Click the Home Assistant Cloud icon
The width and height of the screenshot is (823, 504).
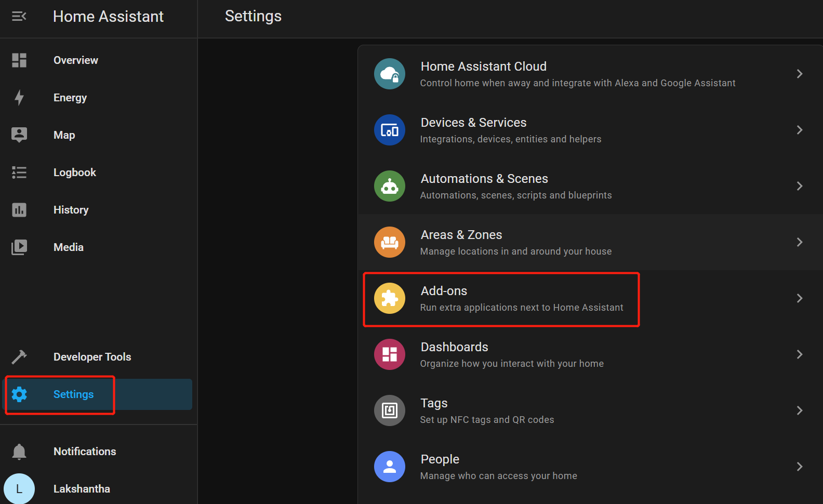tap(390, 74)
